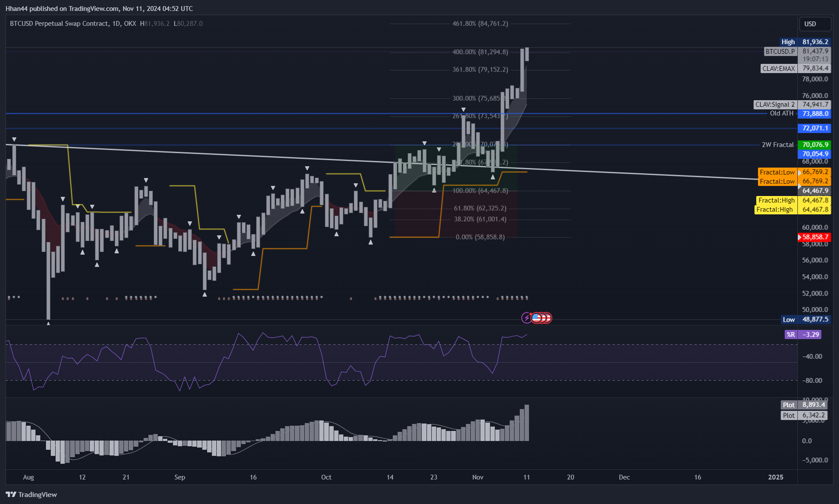The width and height of the screenshot is (839, 504).
Task: Click the Oct label on time axis
Action: point(326,477)
